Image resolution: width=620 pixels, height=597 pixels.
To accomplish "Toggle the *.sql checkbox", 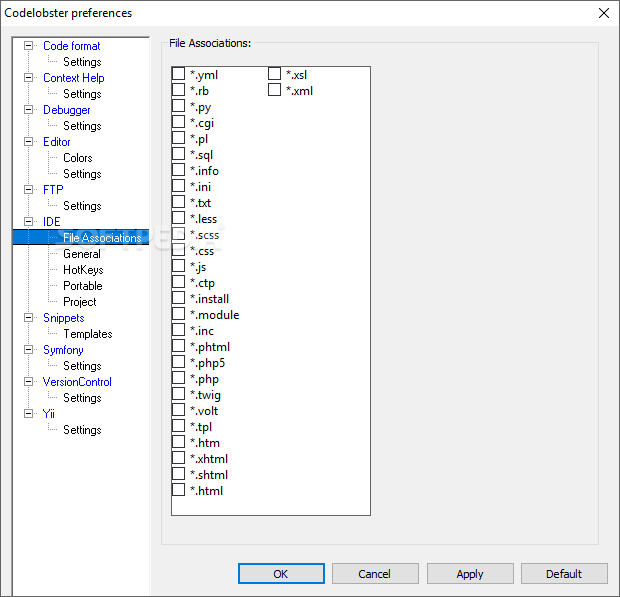I will tap(178, 154).
